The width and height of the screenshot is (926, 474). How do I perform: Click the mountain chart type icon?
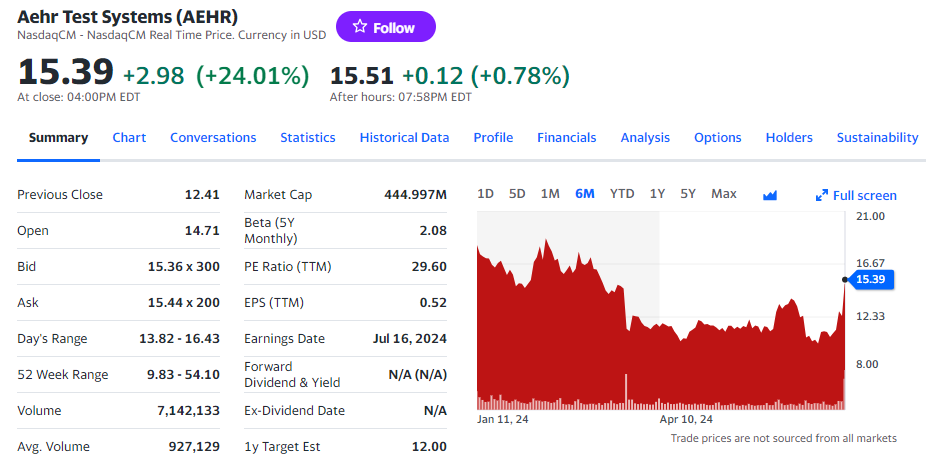point(770,195)
